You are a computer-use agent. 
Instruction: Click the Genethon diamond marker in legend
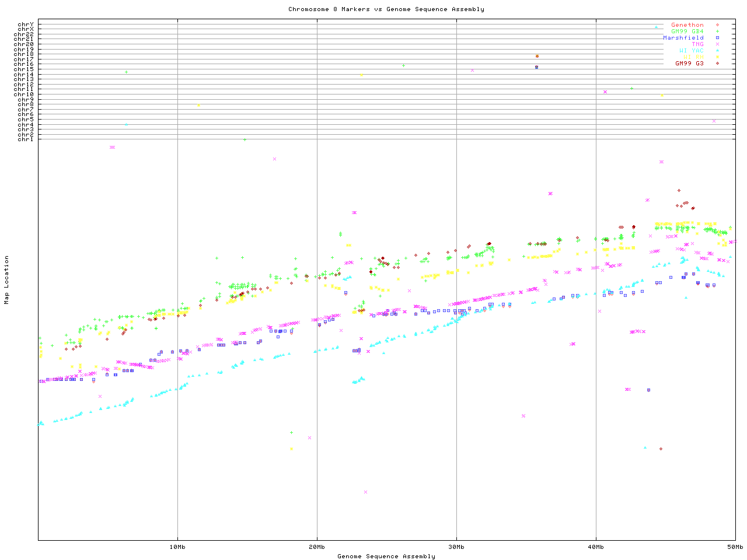tap(717, 25)
